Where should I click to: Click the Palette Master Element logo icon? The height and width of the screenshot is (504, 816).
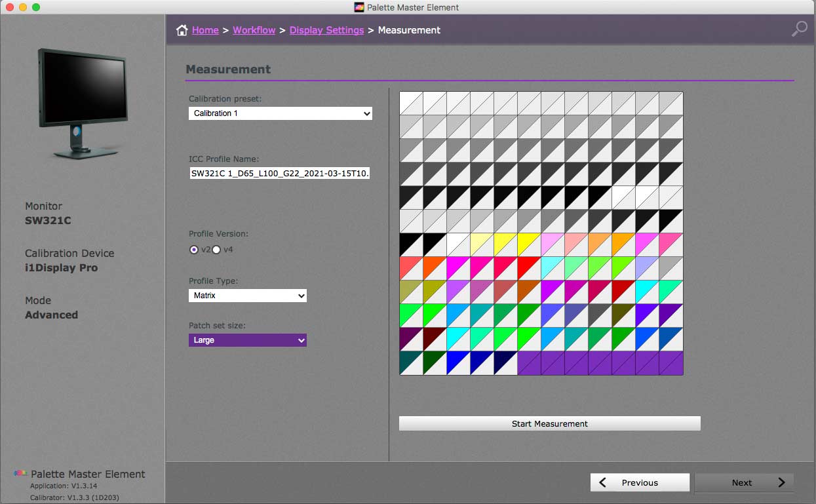pyautogui.click(x=21, y=474)
